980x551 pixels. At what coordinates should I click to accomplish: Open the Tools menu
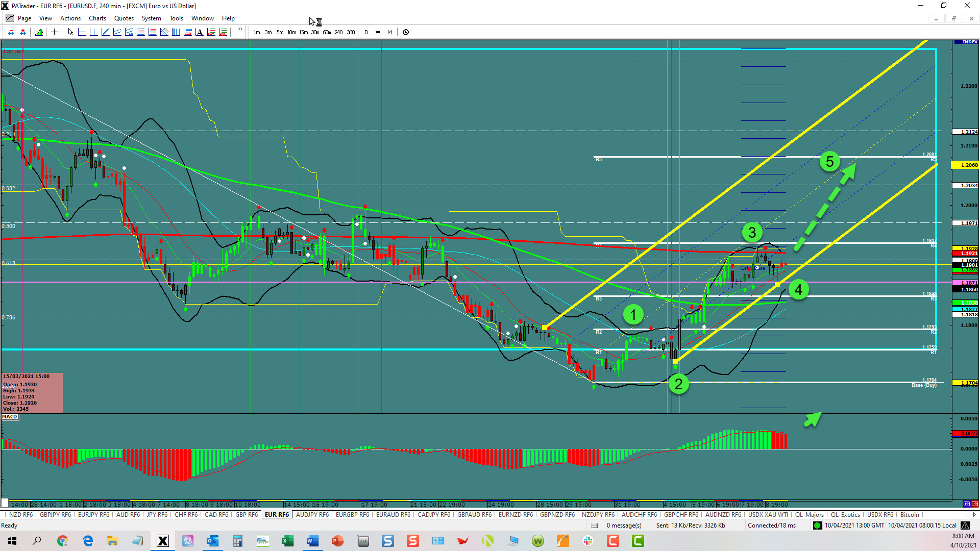[x=177, y=18]
